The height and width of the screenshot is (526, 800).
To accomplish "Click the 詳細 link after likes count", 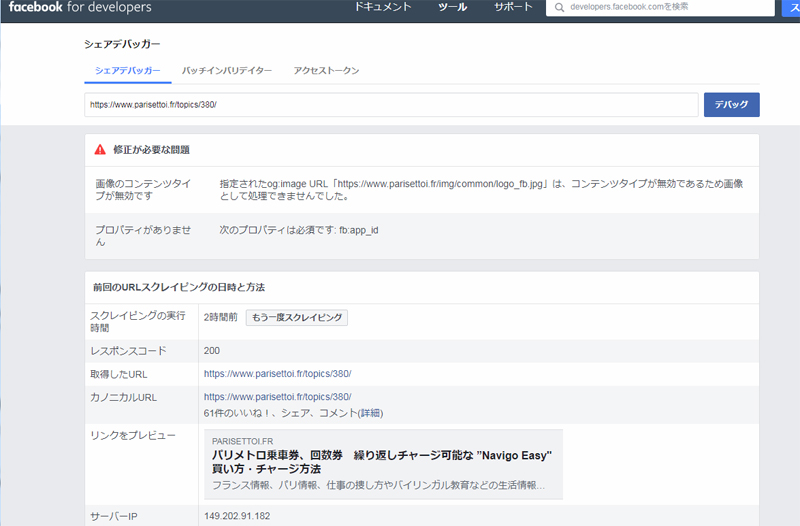I will (x=371, y=413).
